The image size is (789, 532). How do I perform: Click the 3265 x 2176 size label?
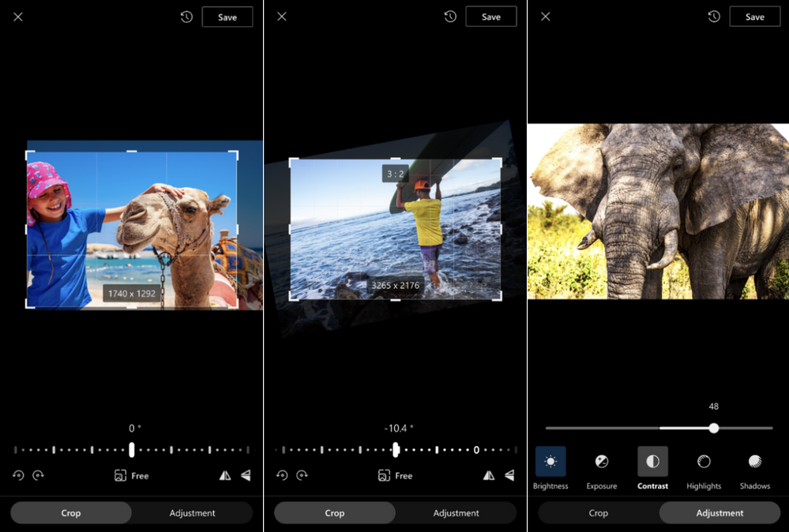click(396, 286)
